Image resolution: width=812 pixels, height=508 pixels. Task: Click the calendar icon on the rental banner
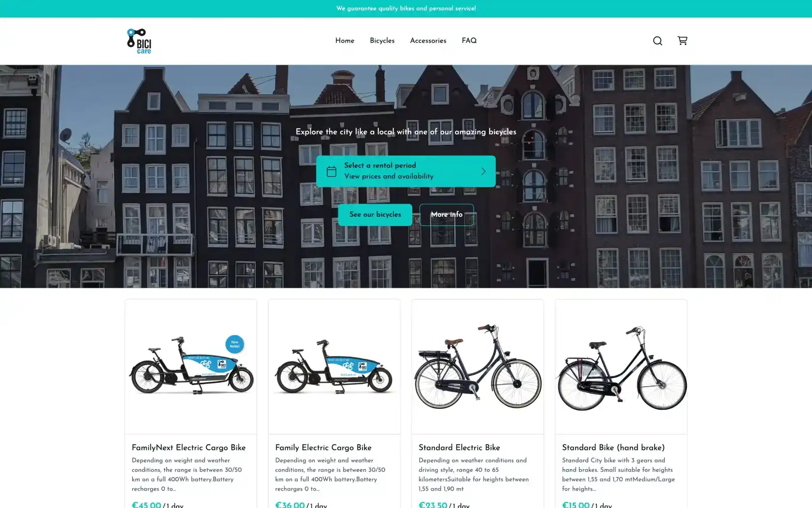coord(332,171)
